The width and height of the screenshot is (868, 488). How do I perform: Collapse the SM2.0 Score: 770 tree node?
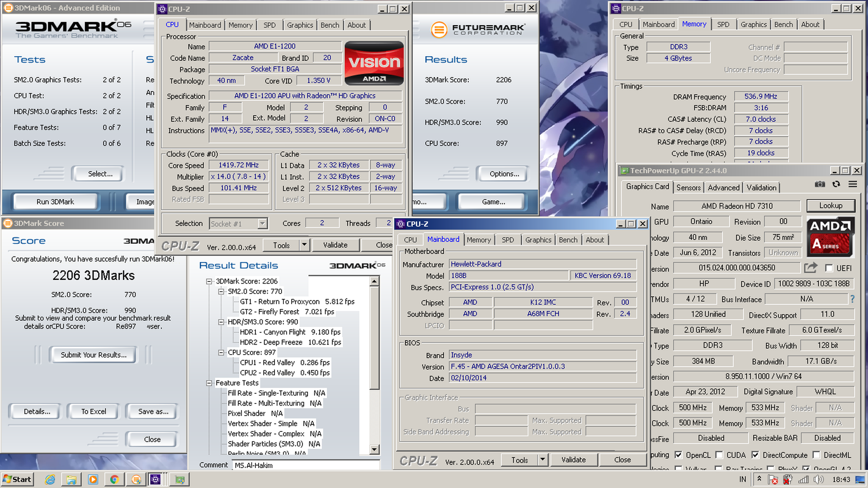pyautogui.click(x=221, y=292)
